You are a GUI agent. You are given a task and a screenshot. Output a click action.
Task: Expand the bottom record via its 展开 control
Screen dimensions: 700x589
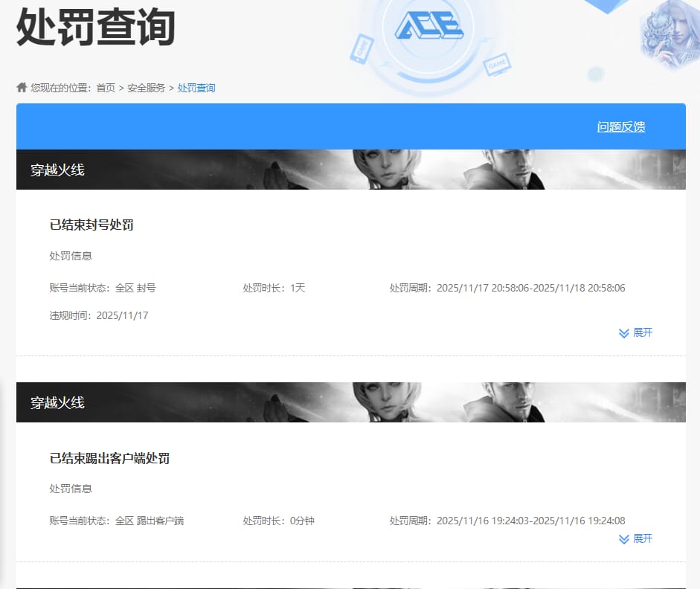pos(636,539)
